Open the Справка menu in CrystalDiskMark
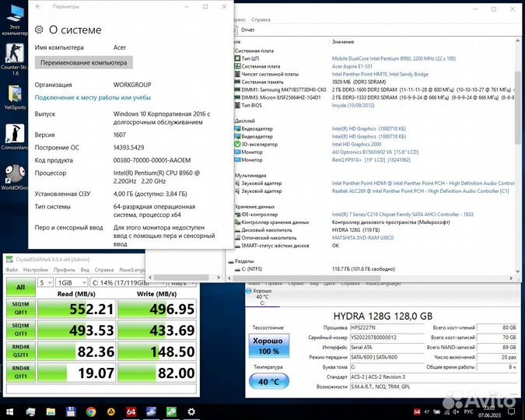 tap(104, 270)
